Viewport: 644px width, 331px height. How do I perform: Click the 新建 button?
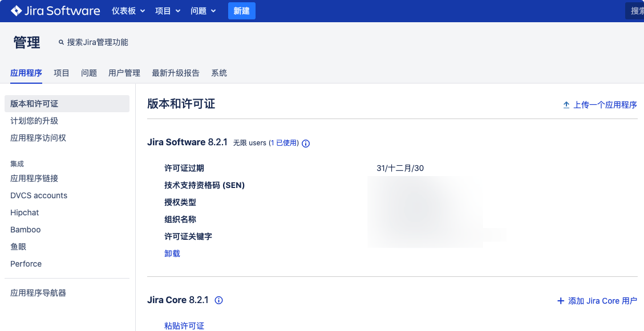click(x=241, y=11)
